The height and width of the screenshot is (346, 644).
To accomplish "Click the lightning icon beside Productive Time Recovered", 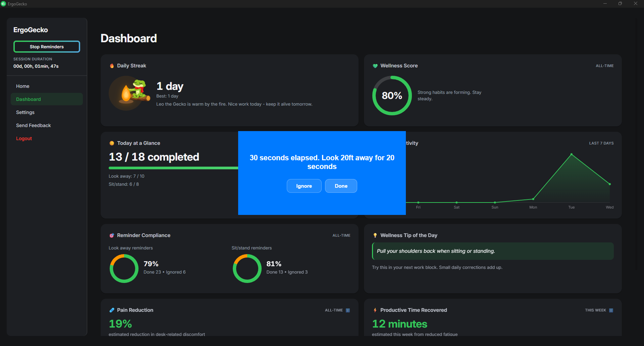I will click(x=375, y=310).
